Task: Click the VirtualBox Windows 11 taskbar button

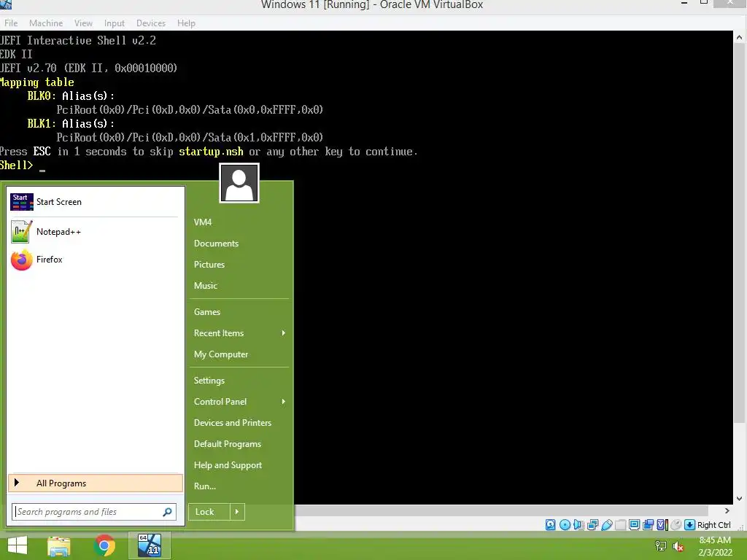Action: pos(150,545)
